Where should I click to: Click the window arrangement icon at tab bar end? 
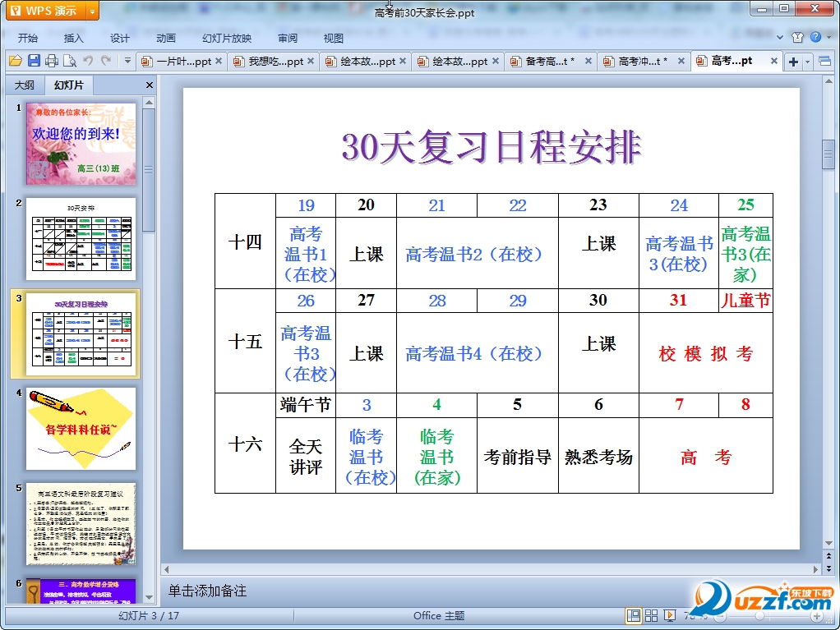coord(825,62)
